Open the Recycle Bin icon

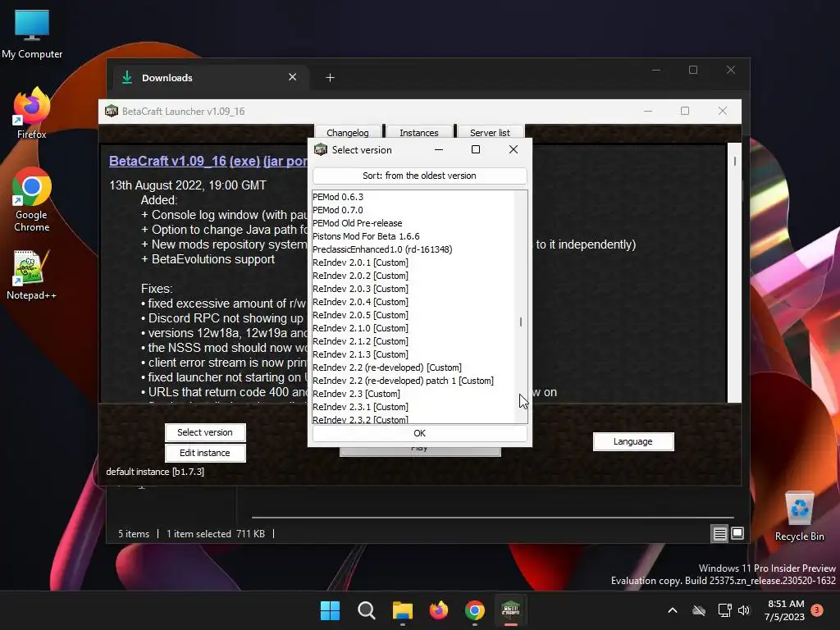[799, 517]
